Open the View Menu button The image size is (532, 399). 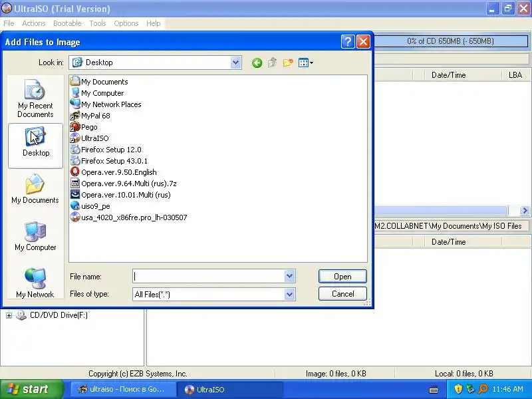point(305,63)
